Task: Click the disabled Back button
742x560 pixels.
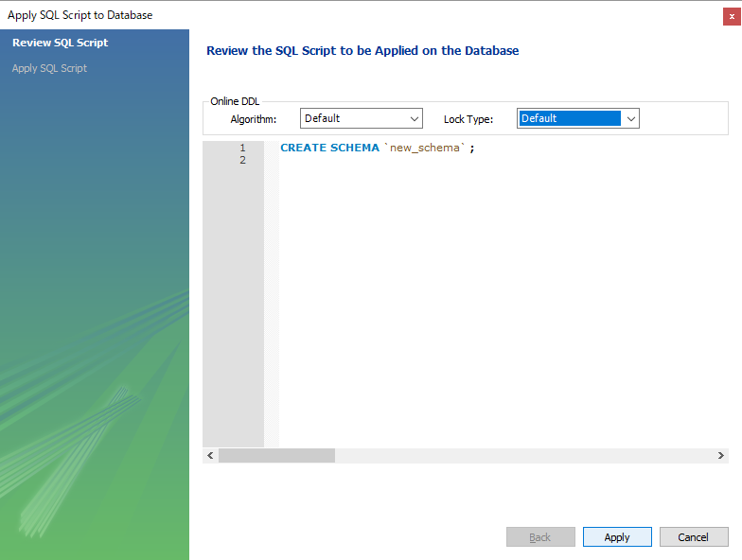Action: [x=540, y=537]
